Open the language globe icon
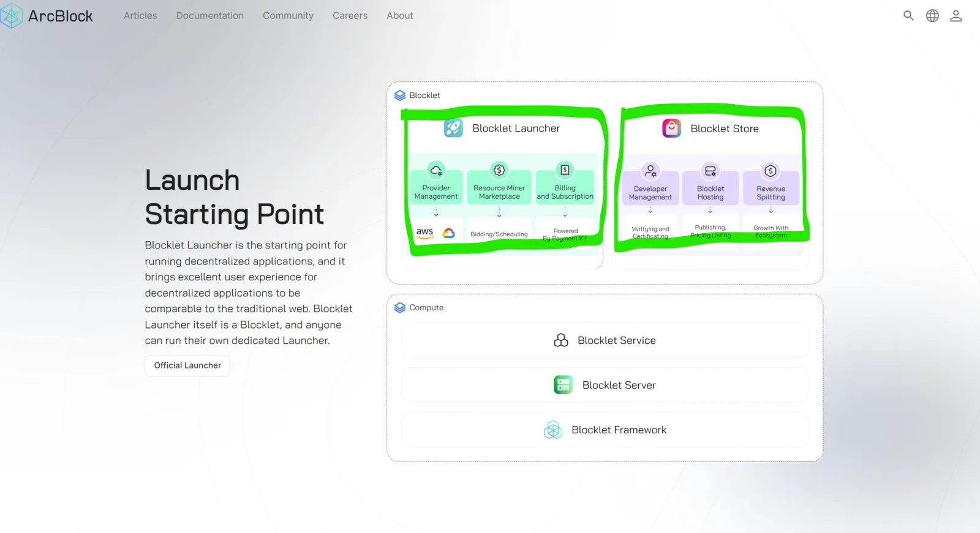980x533 pixels. 932,16
